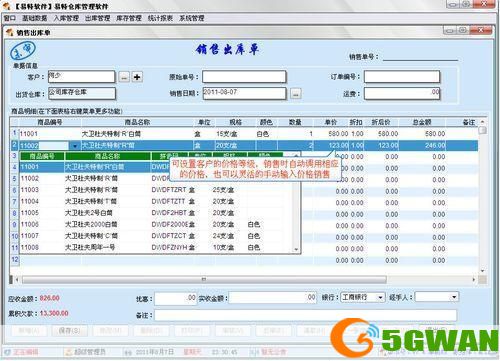The image size is (500, 361).
Task: Click the 数量 column header
Action: tap(295, 122)
